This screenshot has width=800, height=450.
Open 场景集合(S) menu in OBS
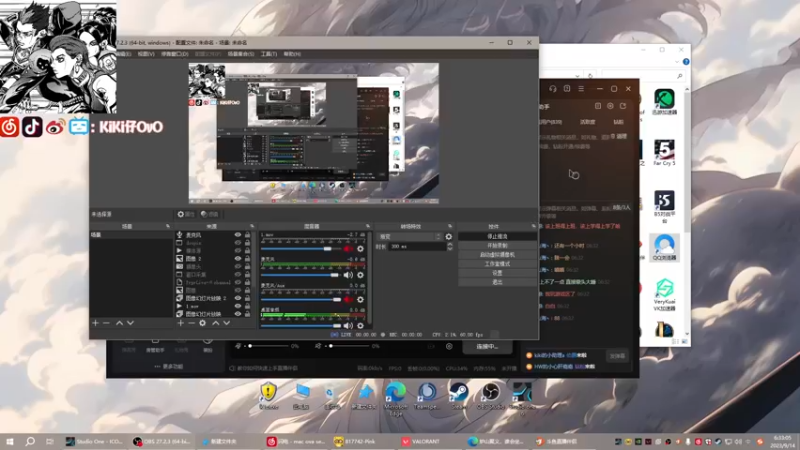[x=241, y=54]
